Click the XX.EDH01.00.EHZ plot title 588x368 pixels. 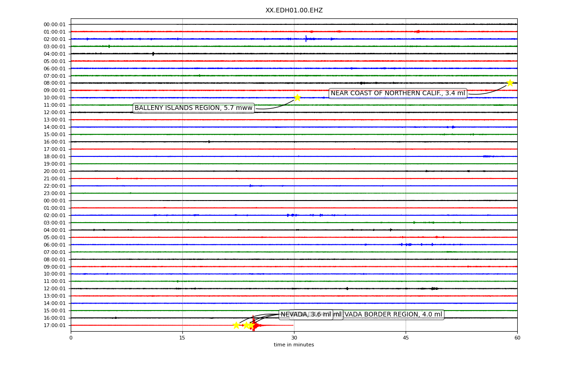coord(294,11)
